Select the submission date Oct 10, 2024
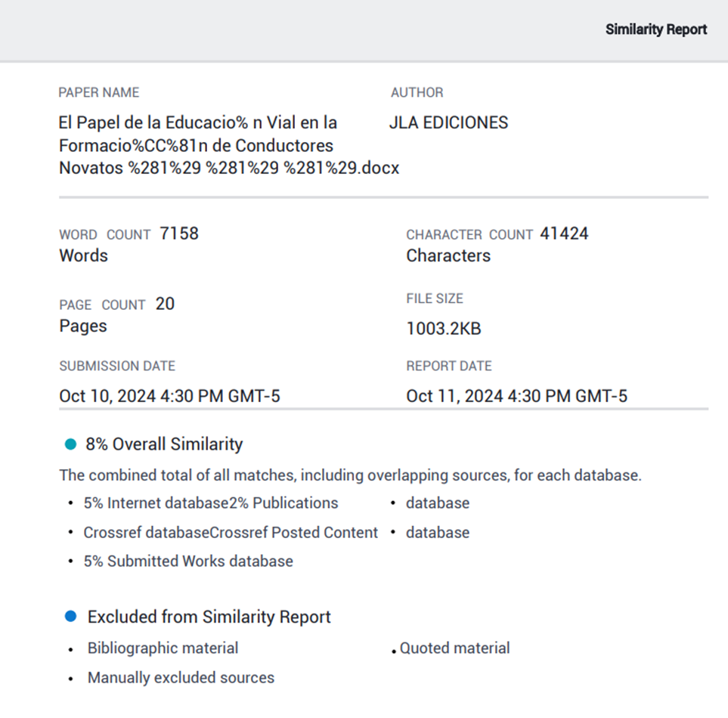Viewport: 728px width, 718px height. pyautogui.click(x=169, y=396)
